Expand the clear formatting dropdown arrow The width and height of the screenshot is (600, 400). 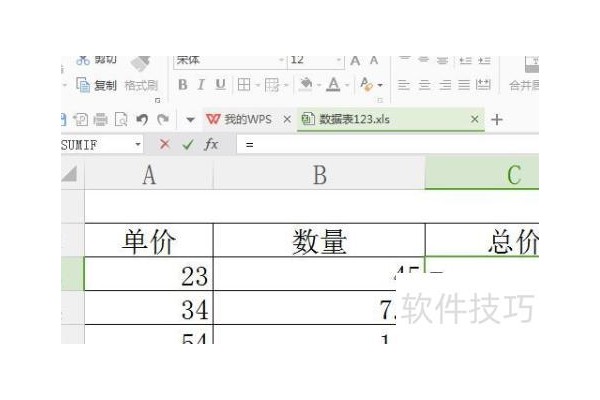380,85
